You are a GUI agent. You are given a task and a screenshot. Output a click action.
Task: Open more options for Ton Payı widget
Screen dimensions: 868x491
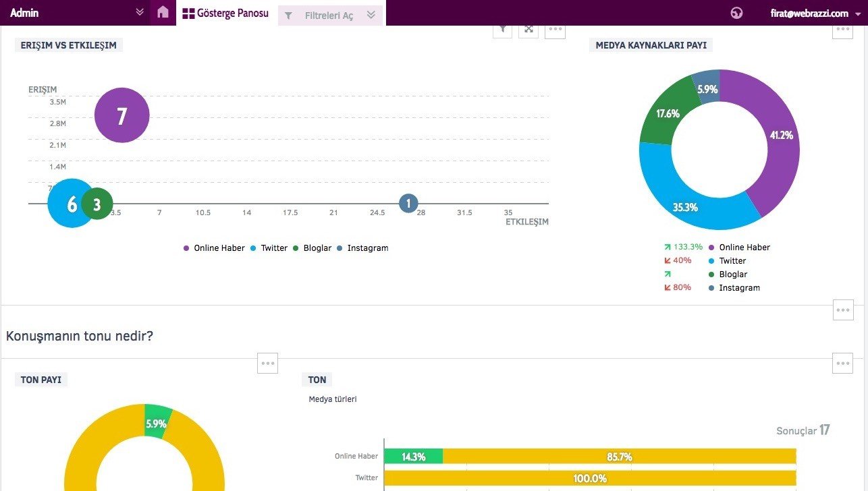click(268, 363)
